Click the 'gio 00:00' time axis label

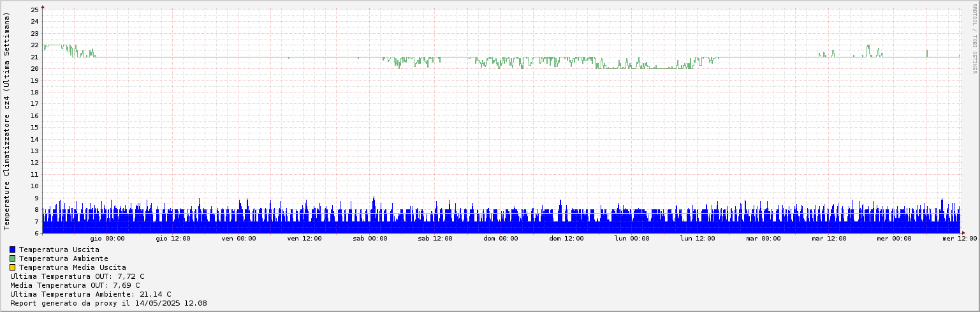[107, 239]
